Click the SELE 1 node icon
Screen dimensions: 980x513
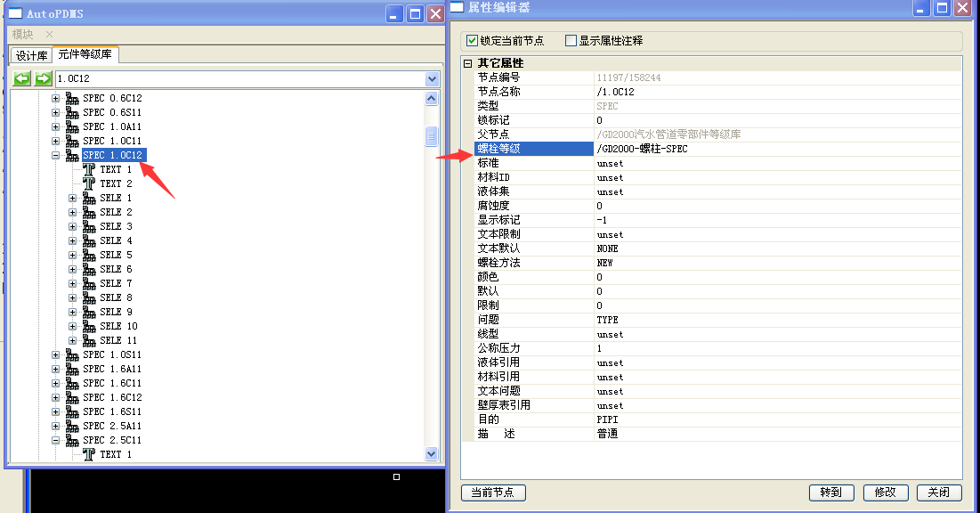(89, 199)
